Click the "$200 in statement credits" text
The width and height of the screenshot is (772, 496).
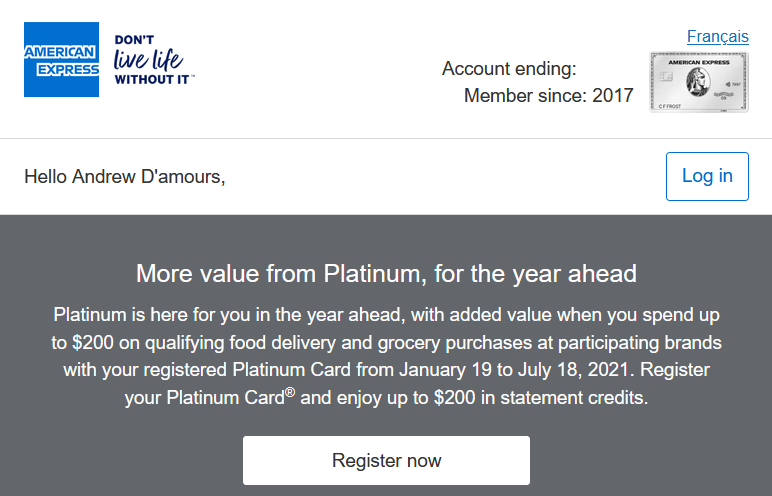540,397
